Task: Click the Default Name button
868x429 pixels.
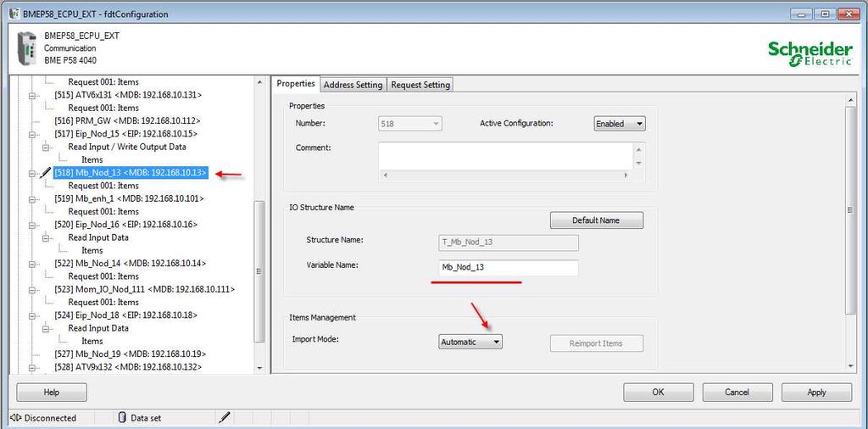Action: point(596,220)
